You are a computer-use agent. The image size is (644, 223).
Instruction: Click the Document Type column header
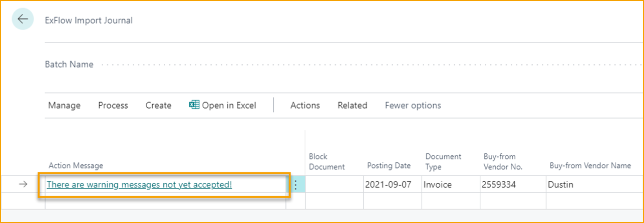[443, 161]
